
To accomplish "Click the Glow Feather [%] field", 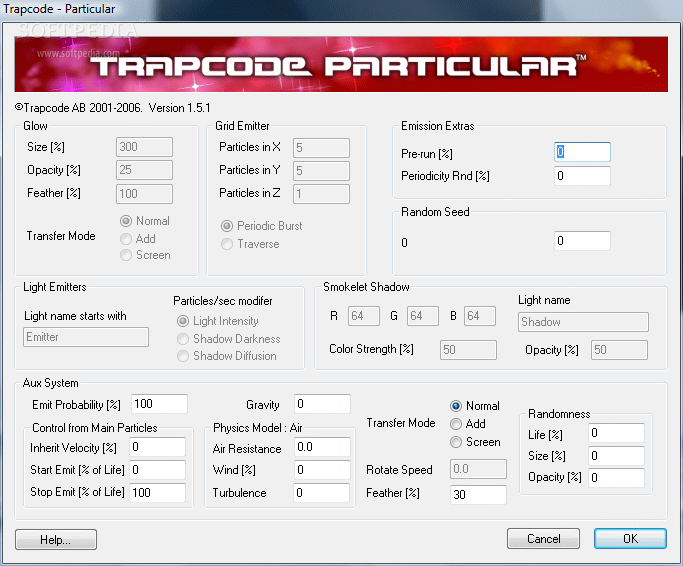I will 144,194.
